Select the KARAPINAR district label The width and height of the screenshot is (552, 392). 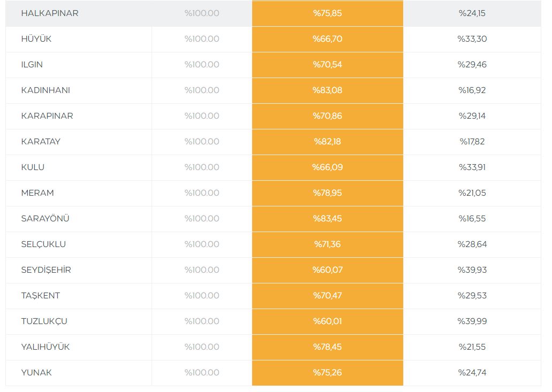[47, 116]
